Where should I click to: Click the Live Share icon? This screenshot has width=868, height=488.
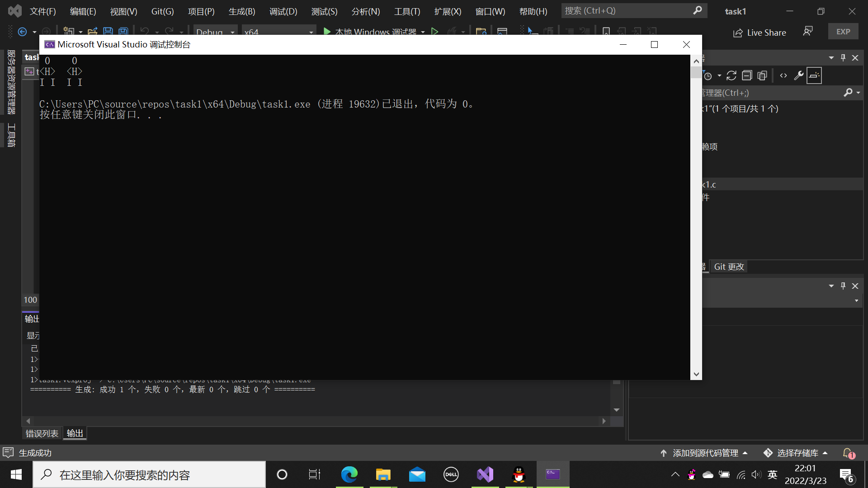tap(738, 33)
